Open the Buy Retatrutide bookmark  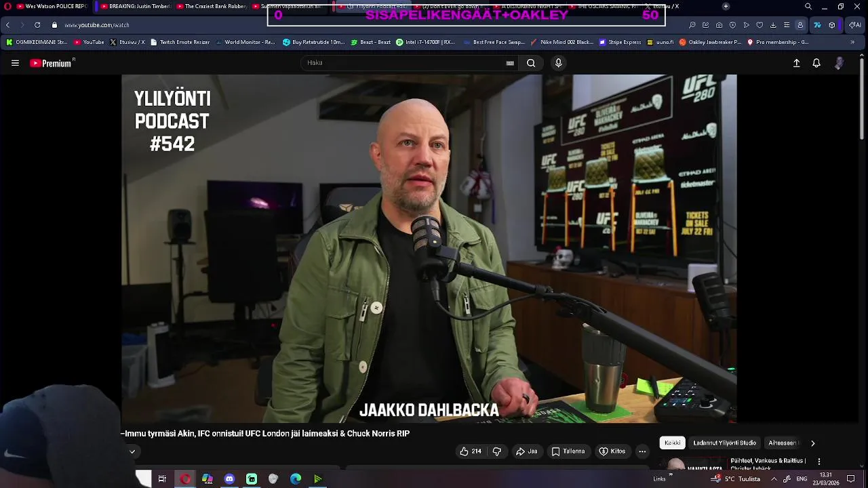[314, 42]
